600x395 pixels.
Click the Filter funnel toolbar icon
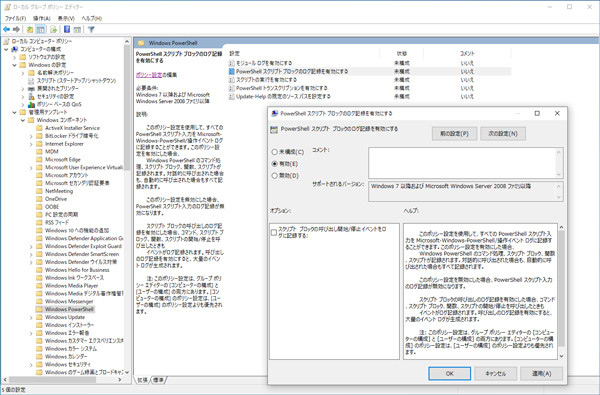[91, 29]
